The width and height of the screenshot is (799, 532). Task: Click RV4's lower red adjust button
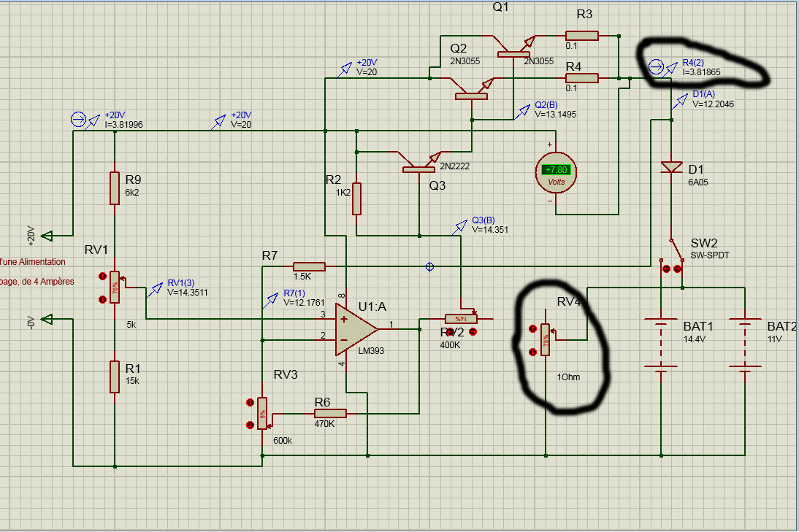533,352
